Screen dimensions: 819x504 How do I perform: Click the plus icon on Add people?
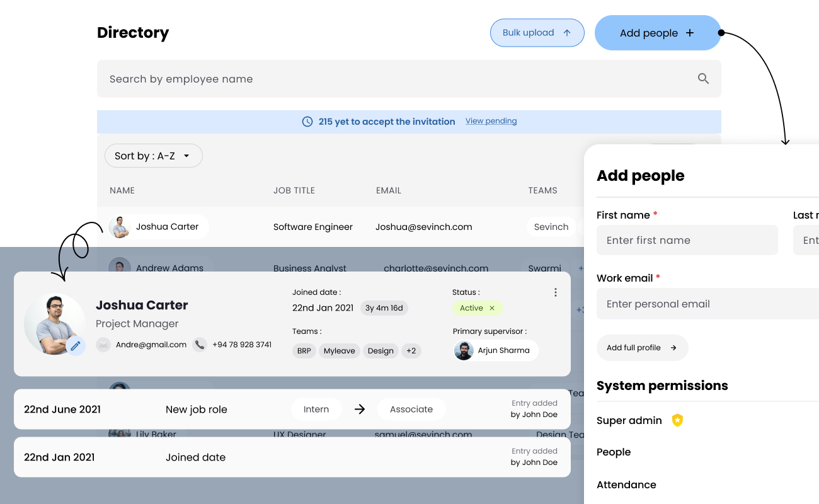click(690, 32)
